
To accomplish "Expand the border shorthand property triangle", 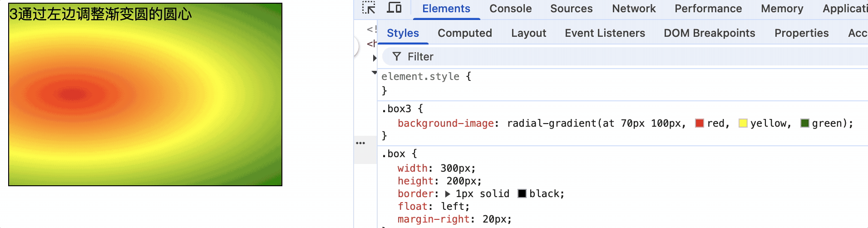I will click(448, 194).
